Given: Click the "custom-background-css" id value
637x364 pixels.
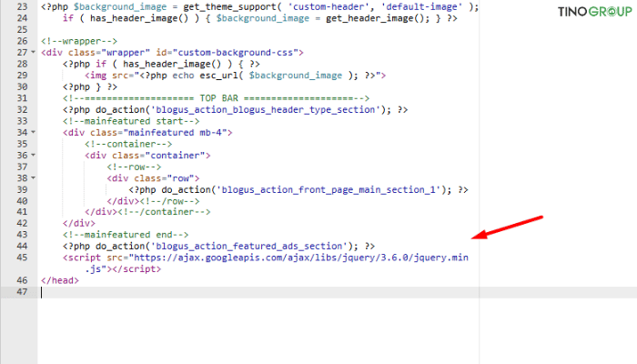Looking at the screenshot, I should 235,53.
